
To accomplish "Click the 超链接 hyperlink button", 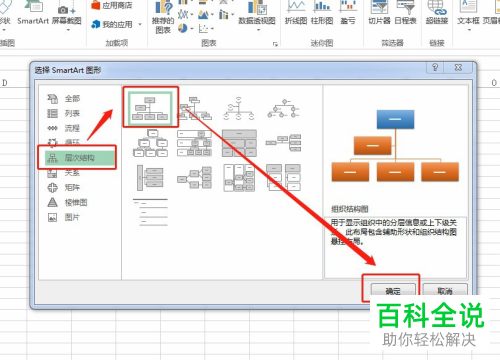I will [x=437, y=13].
